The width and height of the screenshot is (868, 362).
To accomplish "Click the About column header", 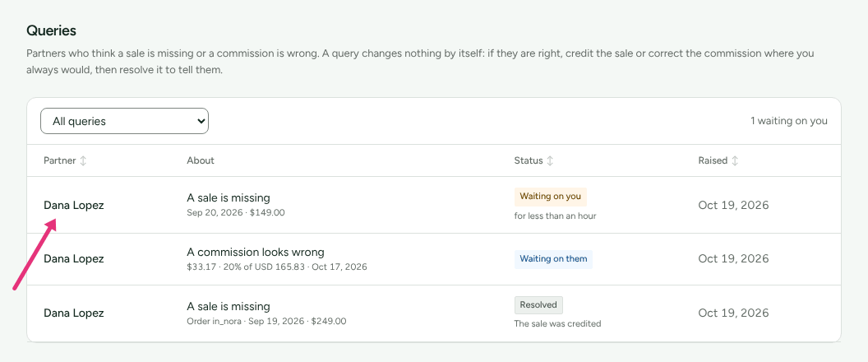I will [x=201, y=160].
